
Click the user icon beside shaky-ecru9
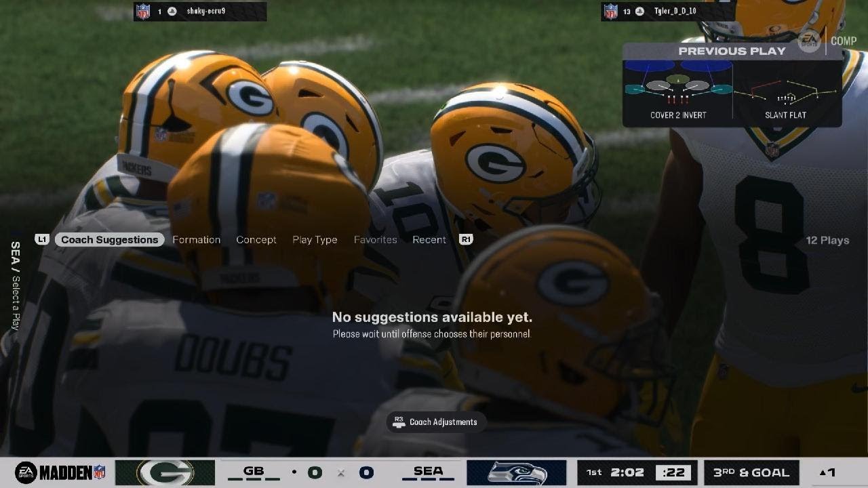[172, 12]
